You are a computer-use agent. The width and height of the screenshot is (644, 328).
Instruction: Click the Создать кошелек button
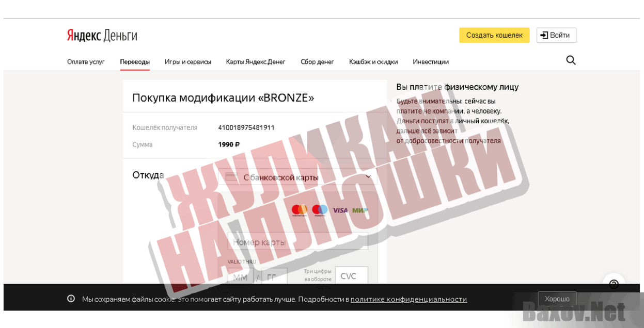tap(494, 35)
